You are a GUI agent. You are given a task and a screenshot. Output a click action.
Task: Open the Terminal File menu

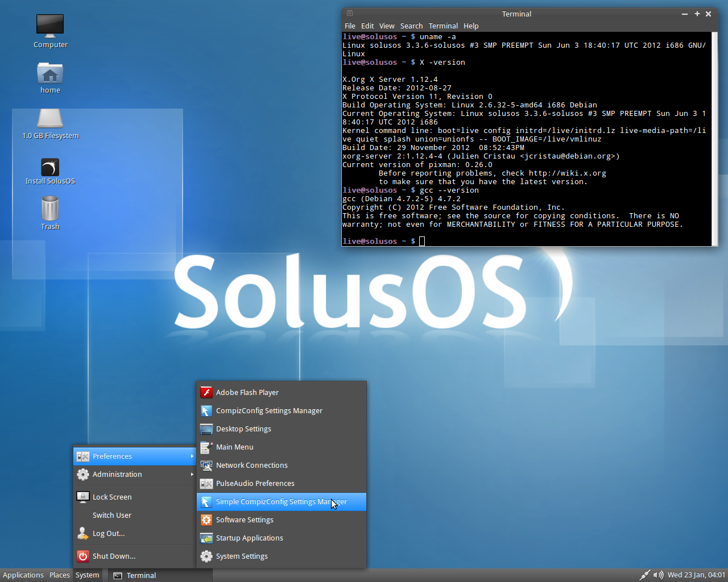350,26
